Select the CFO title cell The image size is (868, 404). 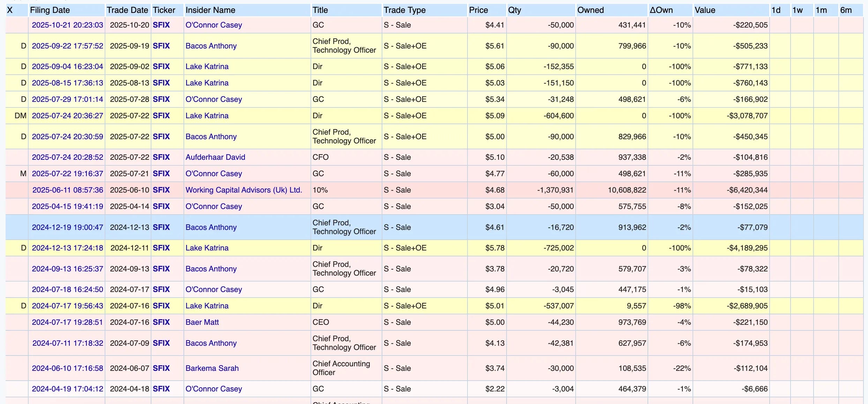pos(346,157)
